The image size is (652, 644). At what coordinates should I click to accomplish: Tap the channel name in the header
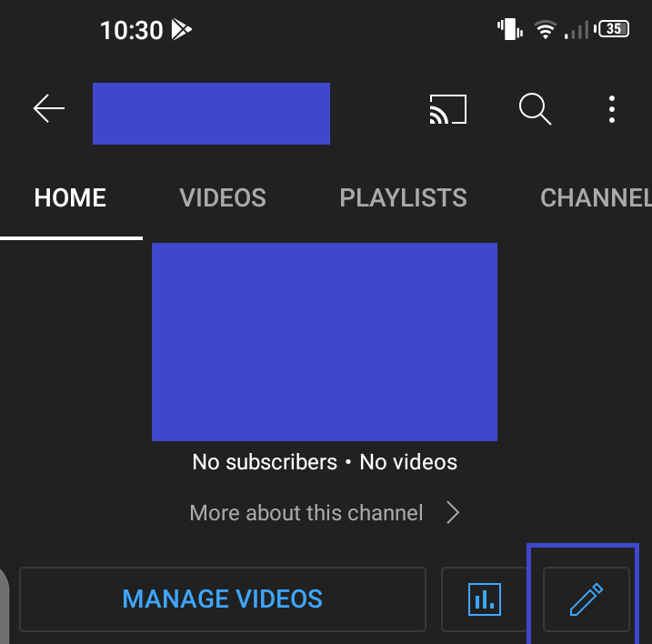[211, 114]
